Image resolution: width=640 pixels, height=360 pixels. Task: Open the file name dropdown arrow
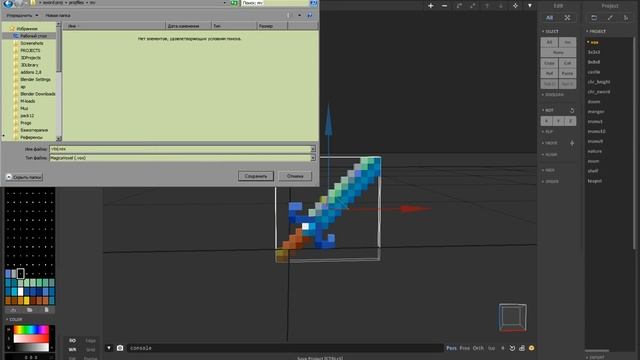tap(313, 149)
